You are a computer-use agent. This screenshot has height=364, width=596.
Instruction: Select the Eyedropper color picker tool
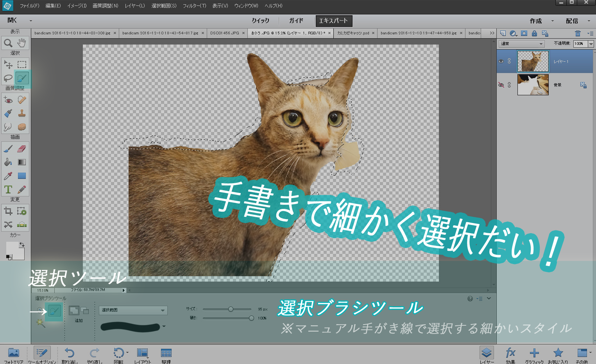pyautogui.click(x=8, y=176)
